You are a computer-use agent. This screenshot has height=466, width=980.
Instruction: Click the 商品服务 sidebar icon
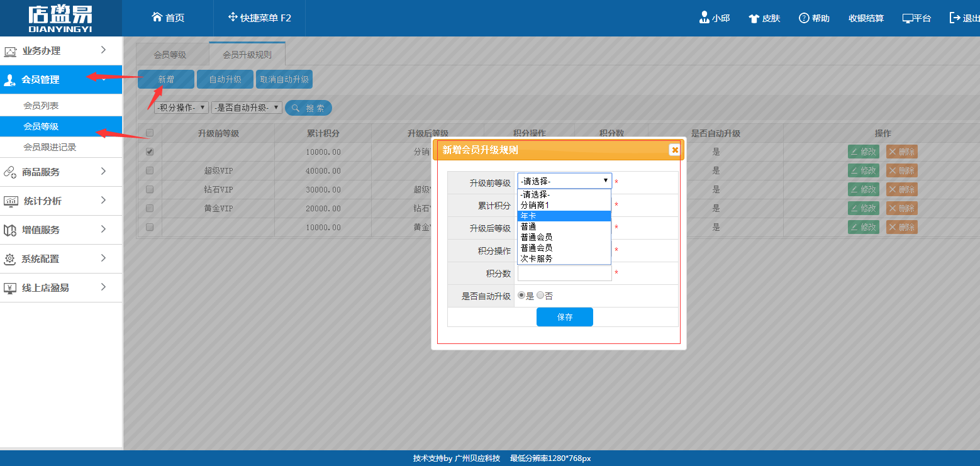[10, 172]
